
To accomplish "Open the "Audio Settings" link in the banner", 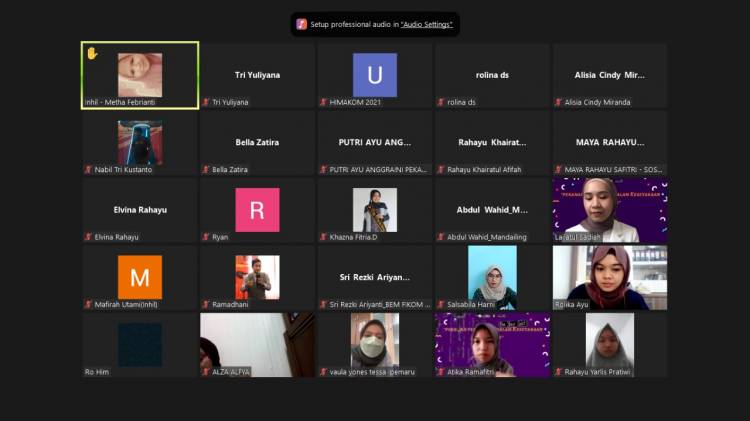I will point(426,24).
